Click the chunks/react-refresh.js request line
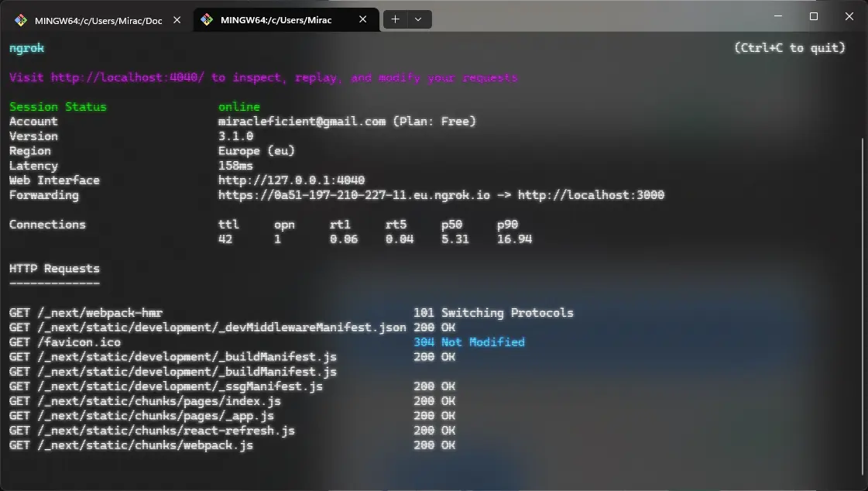 coord(152,431)
